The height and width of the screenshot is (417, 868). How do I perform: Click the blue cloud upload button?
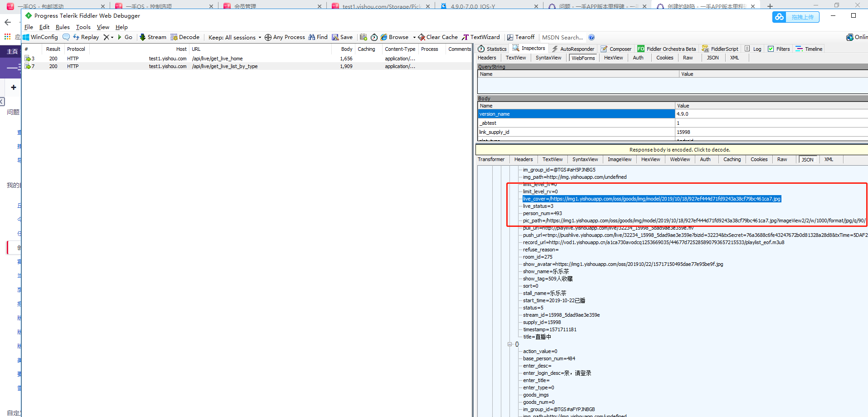click(796, 17)
